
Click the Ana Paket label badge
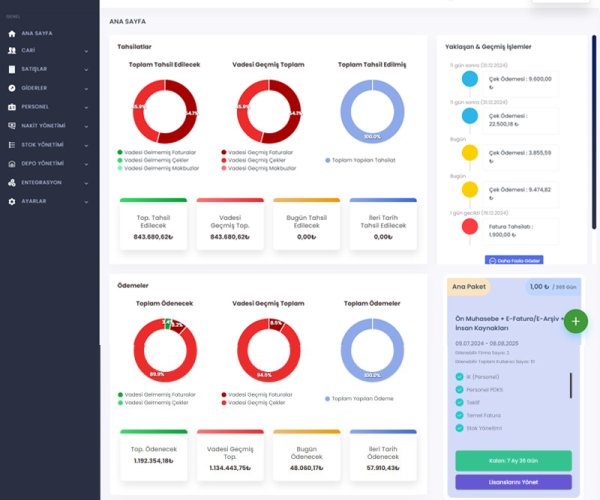[x=469, y=287]
